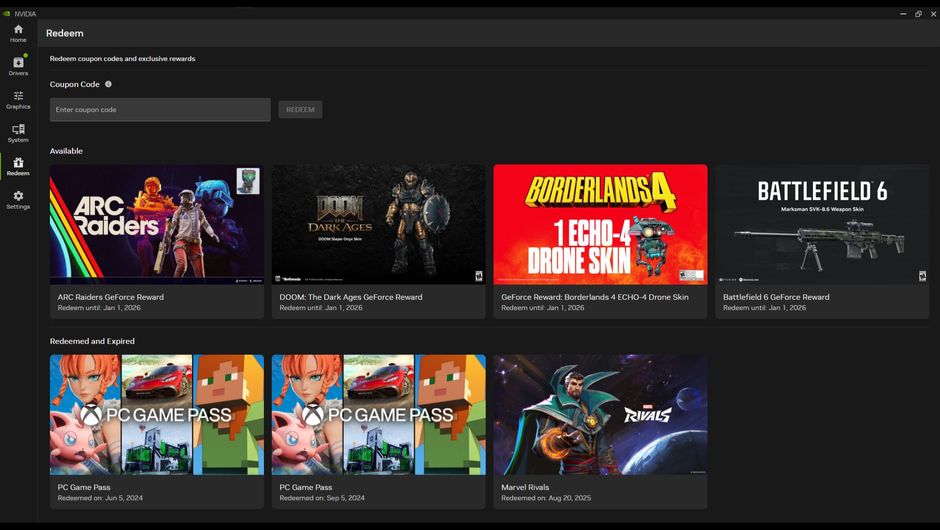Click the Coupon Code info icon
The width and height of the screenshot is (940, 530).
coord(108,85)
